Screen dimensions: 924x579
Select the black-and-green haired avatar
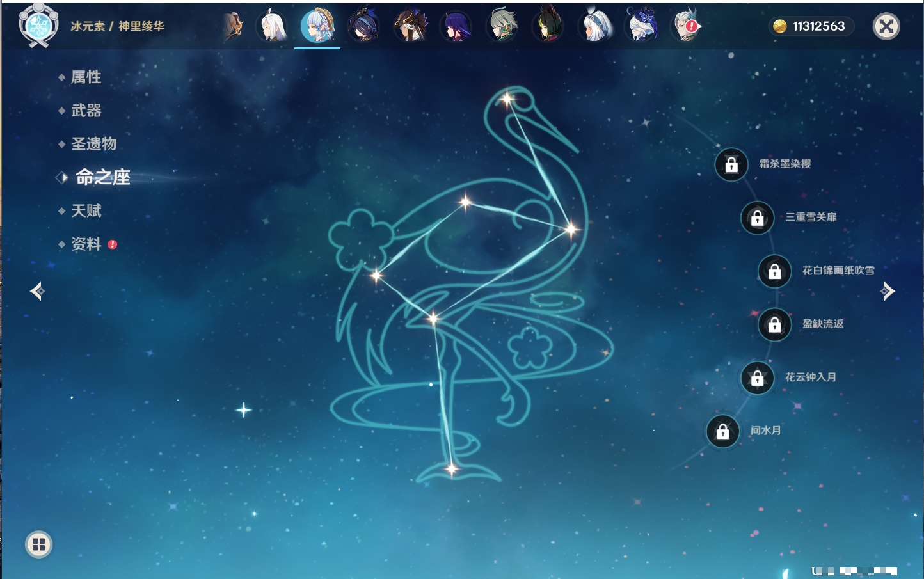548,26
